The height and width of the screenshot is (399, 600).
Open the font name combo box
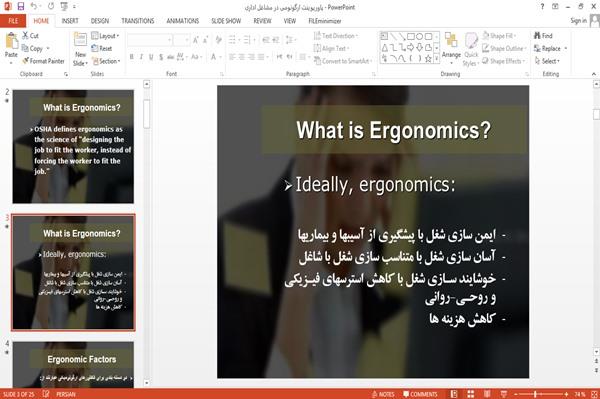coord(149,39)
